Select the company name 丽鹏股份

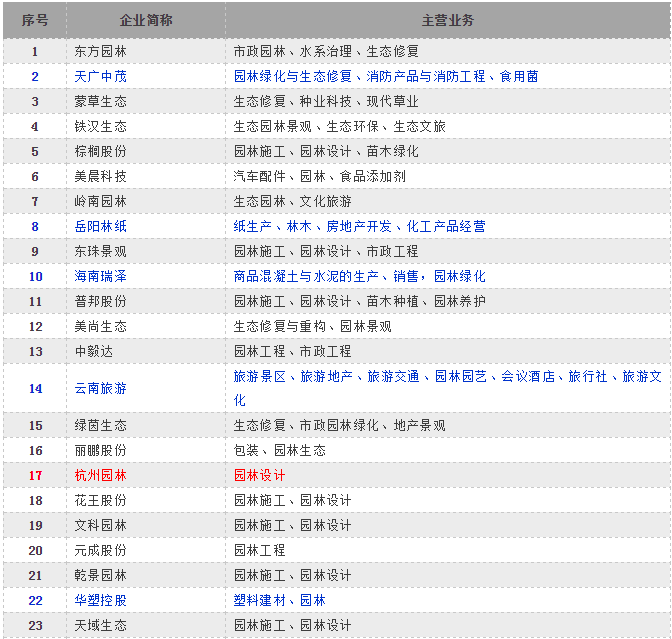pos(100,450)
